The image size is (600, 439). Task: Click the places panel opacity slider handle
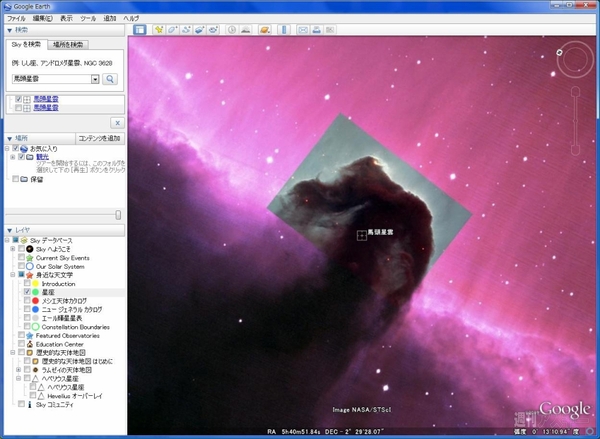tap(118, 215)
